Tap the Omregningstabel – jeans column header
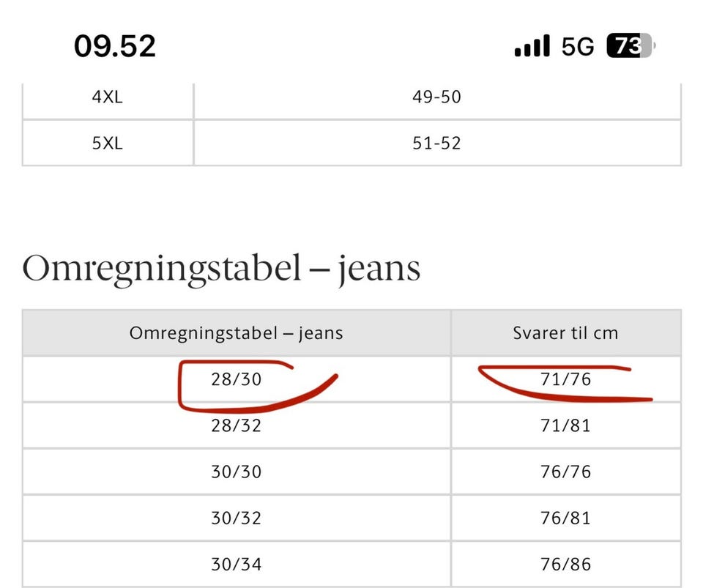The width and height of the screenshot is (703, 588). pos(237,333)
